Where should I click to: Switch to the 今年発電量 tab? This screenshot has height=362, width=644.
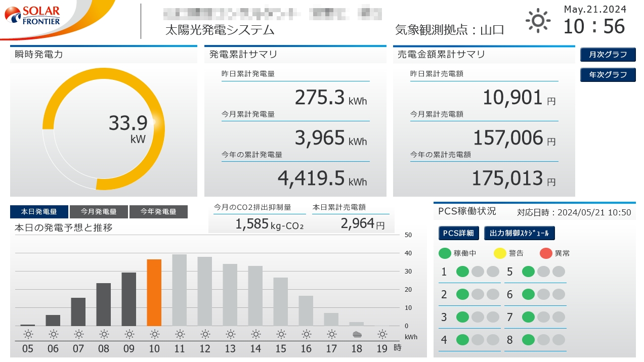(x=158, y=212)
